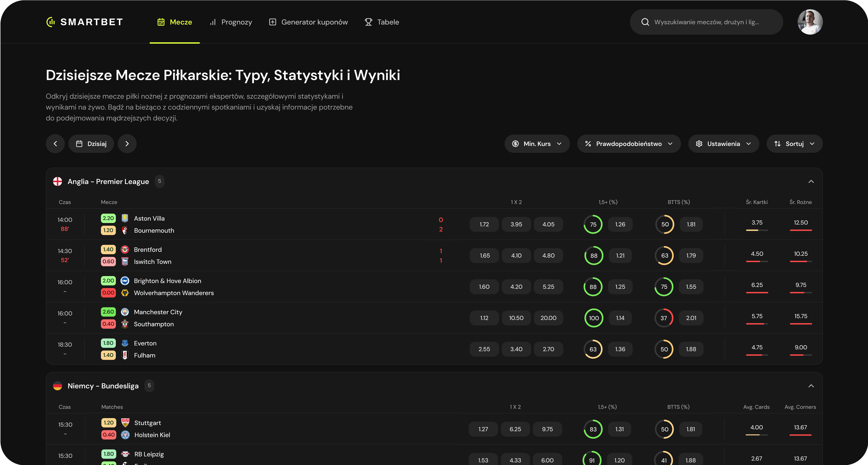Open the Tabele tab
868x465 pixels.
click(382, 22)
